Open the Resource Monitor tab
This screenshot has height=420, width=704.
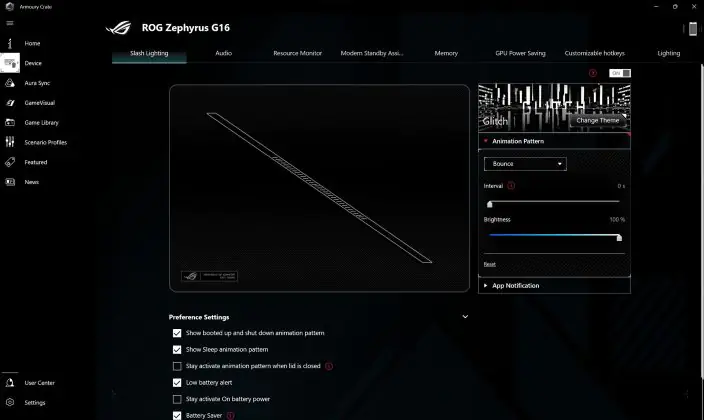[x=297, y=53]
